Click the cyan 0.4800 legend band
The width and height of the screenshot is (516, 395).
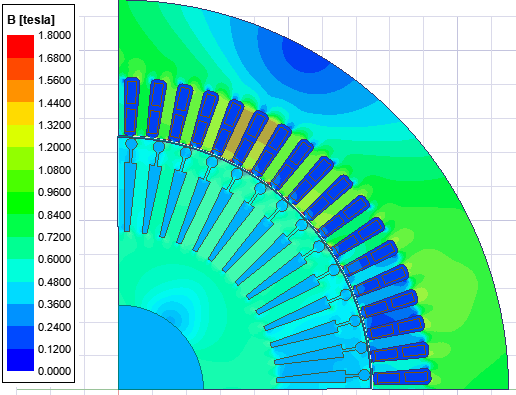pos(20,270)
